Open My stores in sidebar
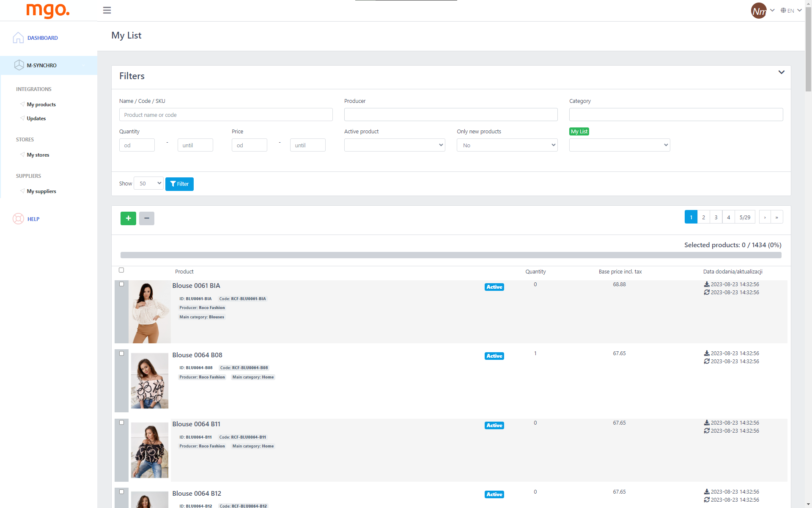 tap(38, 155)
